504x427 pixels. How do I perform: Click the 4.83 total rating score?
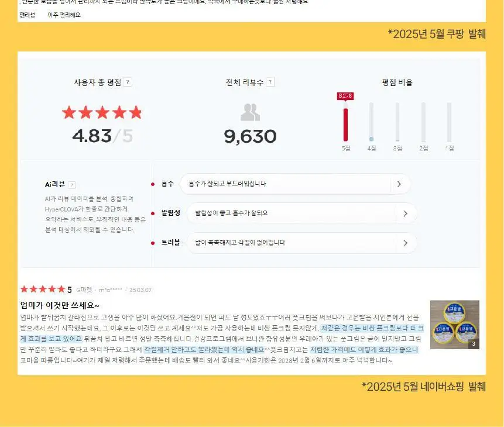pos(91,136)
